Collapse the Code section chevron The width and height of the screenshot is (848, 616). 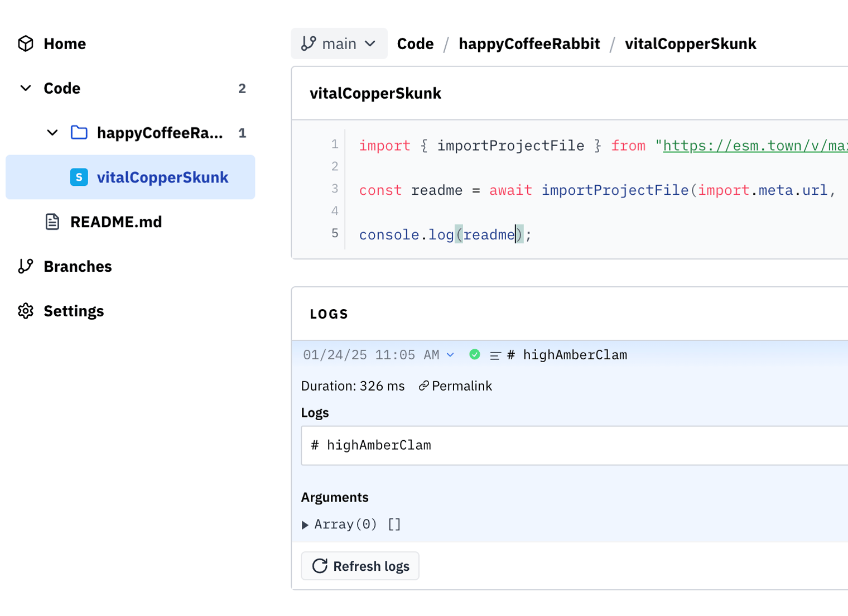(26, 88)
